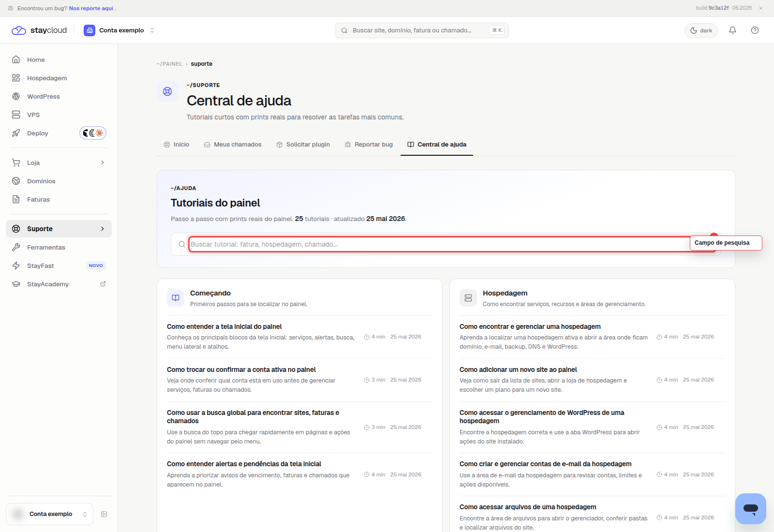Image resolution: width=774 pixels, height=532 pixels.
Task: Click the support lifebuoy header icon
Action: coord(167,91)
